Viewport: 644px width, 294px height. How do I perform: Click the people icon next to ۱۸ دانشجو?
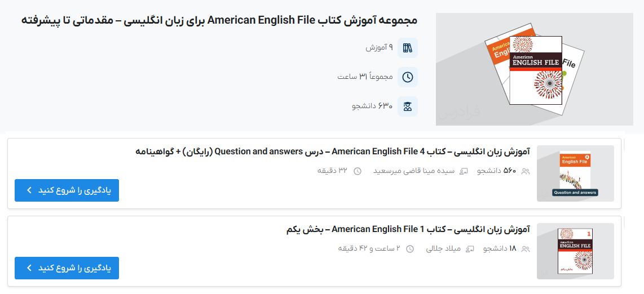point(526,249)
